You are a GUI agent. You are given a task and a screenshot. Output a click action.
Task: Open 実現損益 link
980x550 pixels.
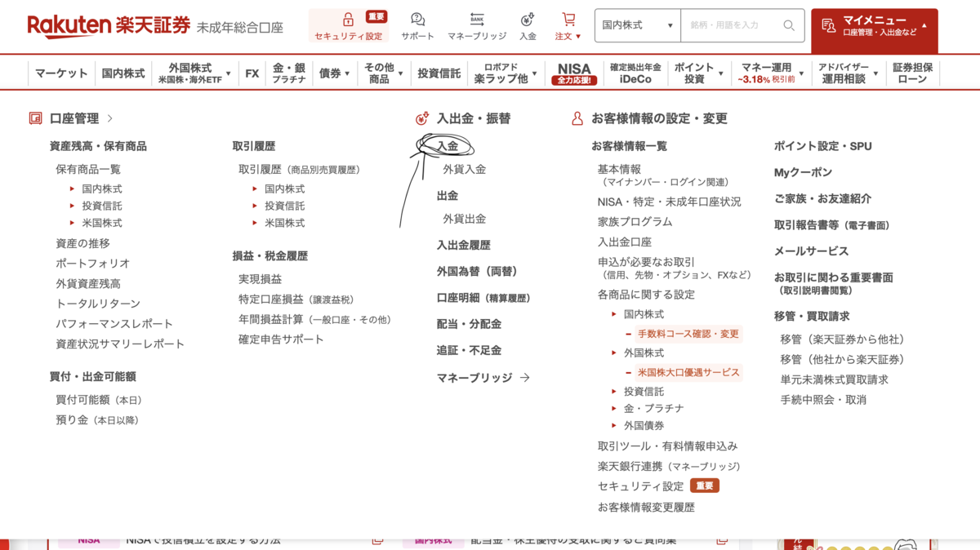pyautogui.click(x=261, y=279)
